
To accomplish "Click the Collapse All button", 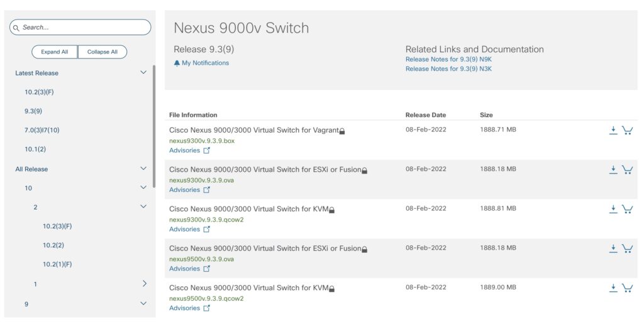I will 103,52.
